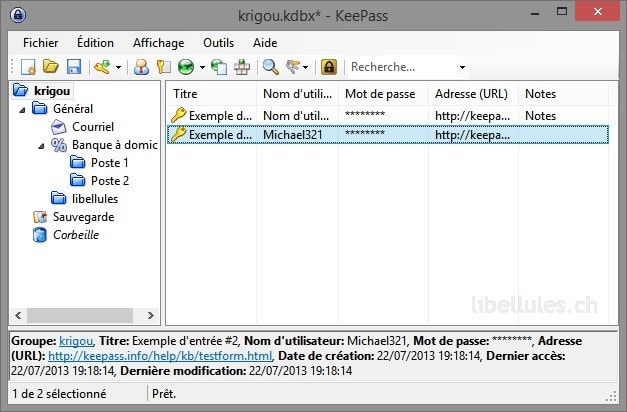Open a database with the folder icon
Image resolution: width=627 pixels, height=412 pixels.
click(51, 67)
